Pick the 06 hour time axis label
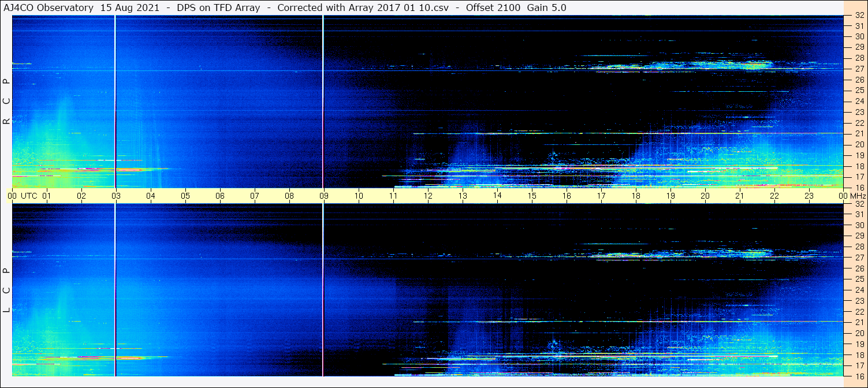This screenshot has height=388, width=868. tap(219, 196)
